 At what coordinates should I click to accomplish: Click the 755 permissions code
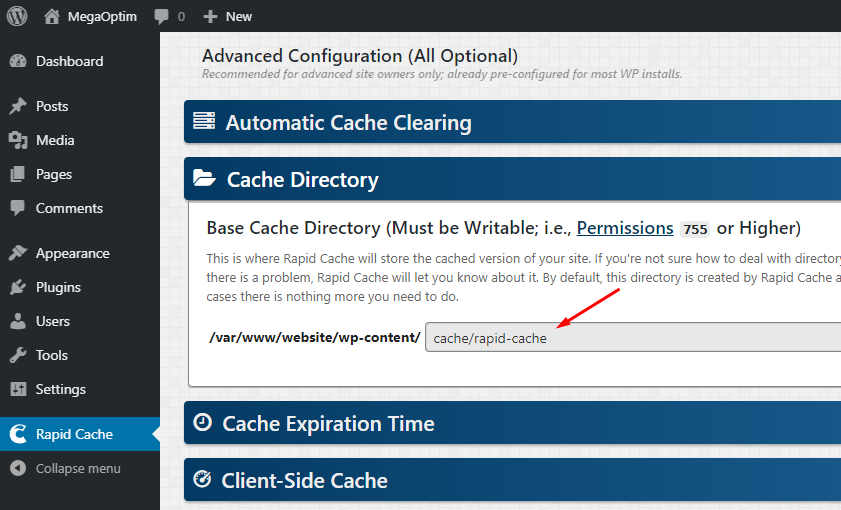(695, 229)
